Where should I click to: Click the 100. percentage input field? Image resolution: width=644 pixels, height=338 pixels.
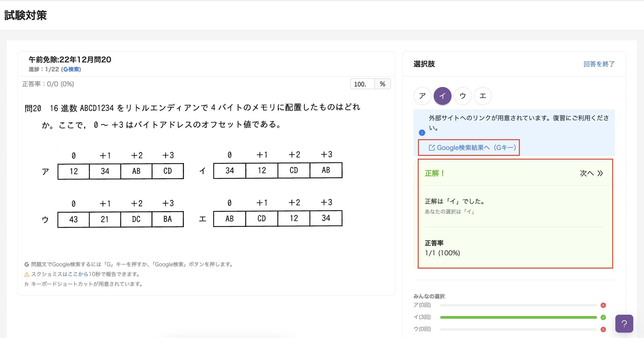[362, 84]
